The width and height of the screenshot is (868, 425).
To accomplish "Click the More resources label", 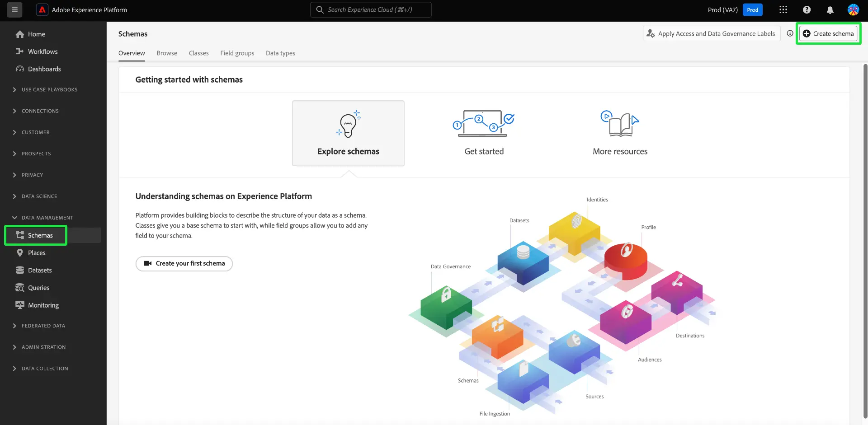I will click(x=620, y=152).
